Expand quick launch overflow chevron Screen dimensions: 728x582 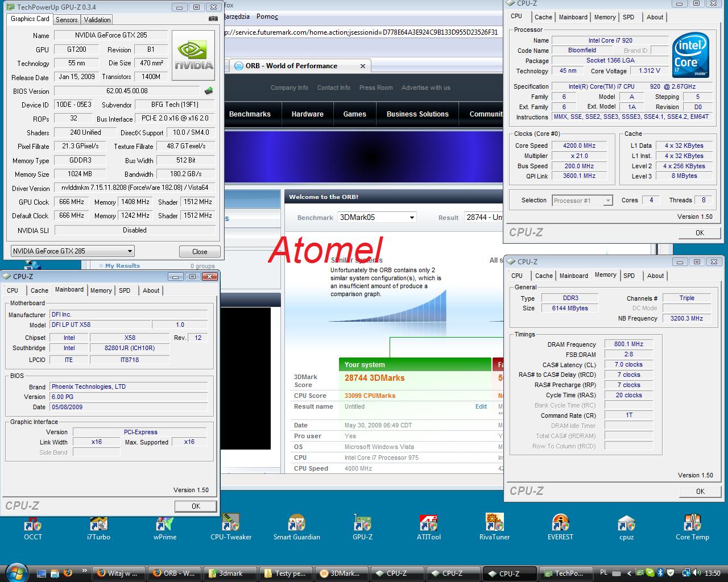click(85, 571)
